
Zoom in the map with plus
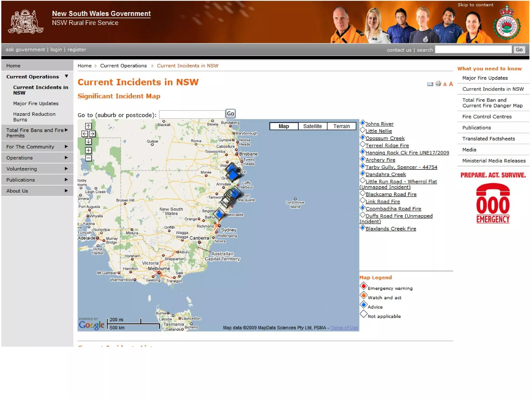88,150
